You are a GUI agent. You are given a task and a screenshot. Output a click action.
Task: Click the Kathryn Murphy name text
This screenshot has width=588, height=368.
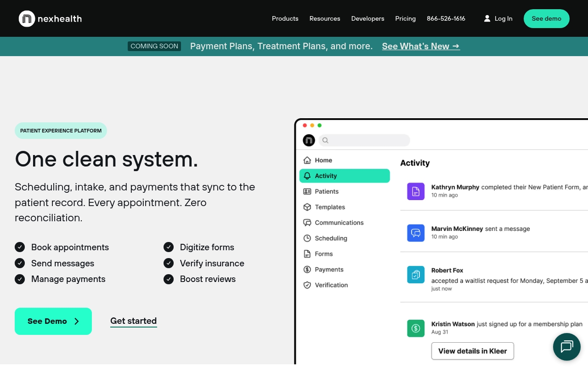point(455,187)
